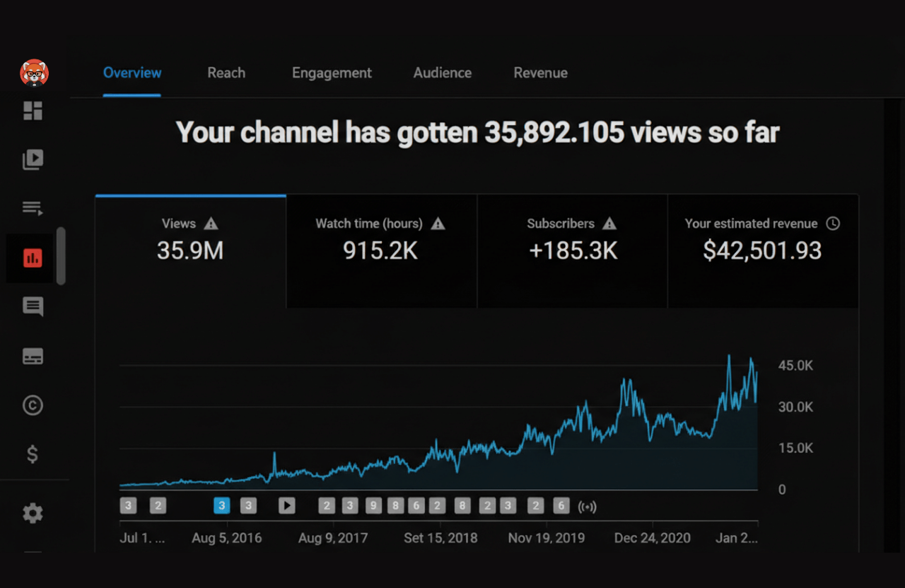This screenshot has width=905, height=588.
Task: Open the Analytics panel icon
Action: 33,258
